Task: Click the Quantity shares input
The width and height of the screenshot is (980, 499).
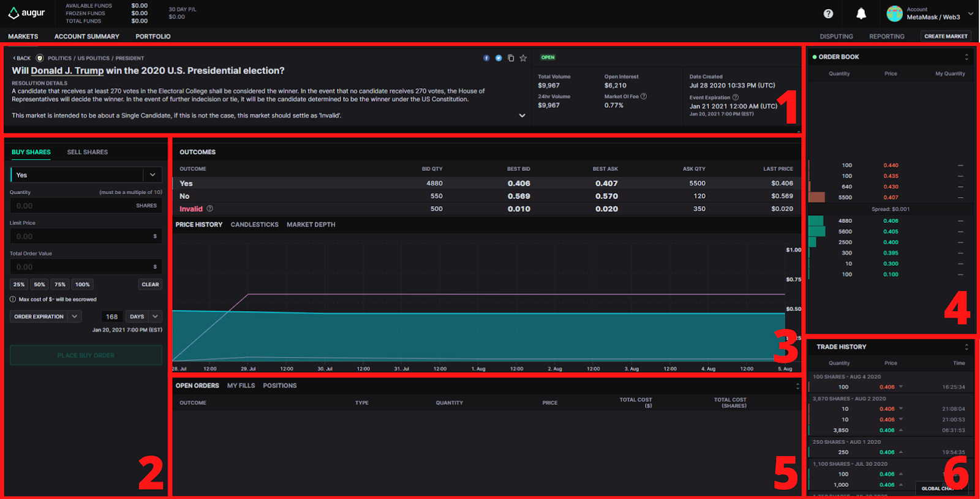Action: coord(86,206)
